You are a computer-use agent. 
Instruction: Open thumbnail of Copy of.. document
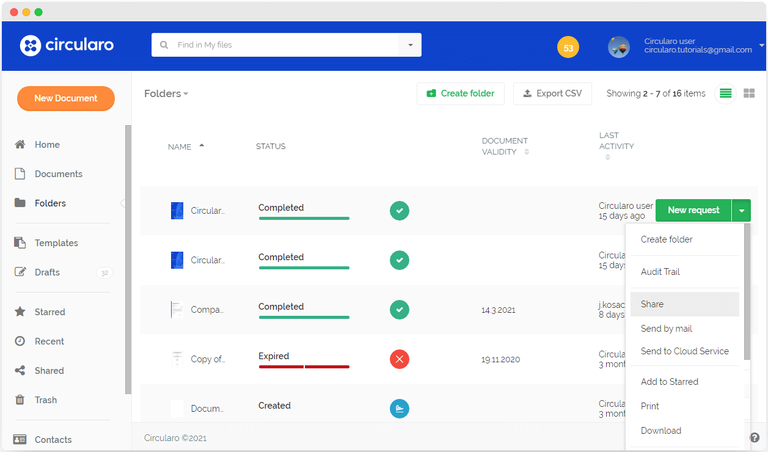coord(177,359)
